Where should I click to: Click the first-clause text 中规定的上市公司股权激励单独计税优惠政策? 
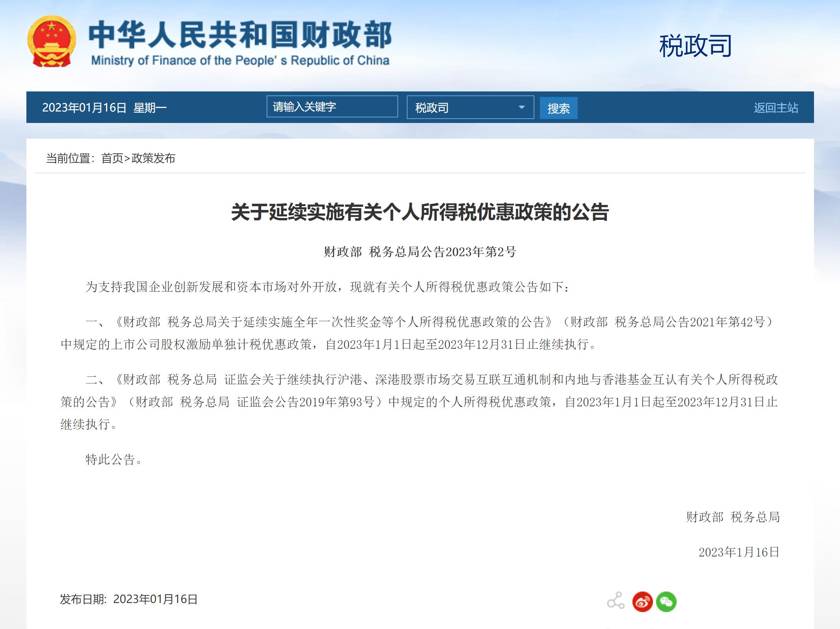186,344
